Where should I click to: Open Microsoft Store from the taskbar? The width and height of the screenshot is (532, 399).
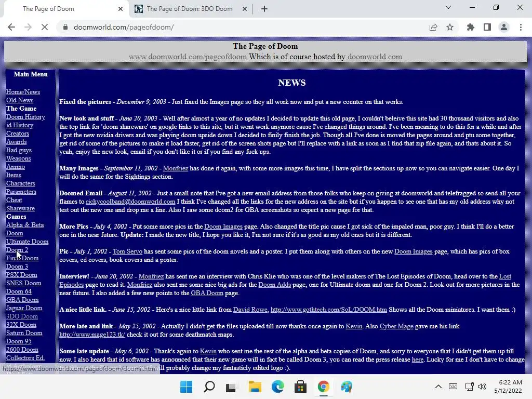point(301,387)
